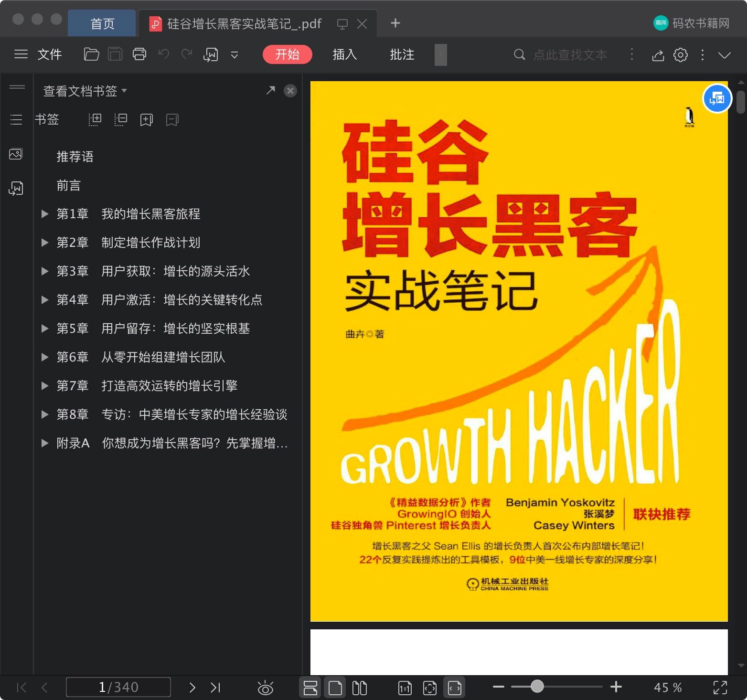Viewport: 747px width, 700px height.
Task: Click the zoom slider handle
Action: pos(537,686)
